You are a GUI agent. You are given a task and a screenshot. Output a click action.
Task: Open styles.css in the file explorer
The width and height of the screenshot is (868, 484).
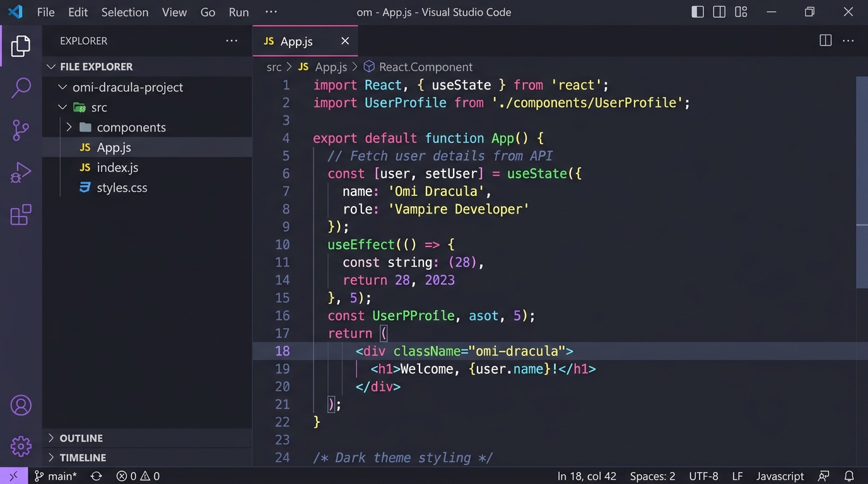(x=147, y=188)
